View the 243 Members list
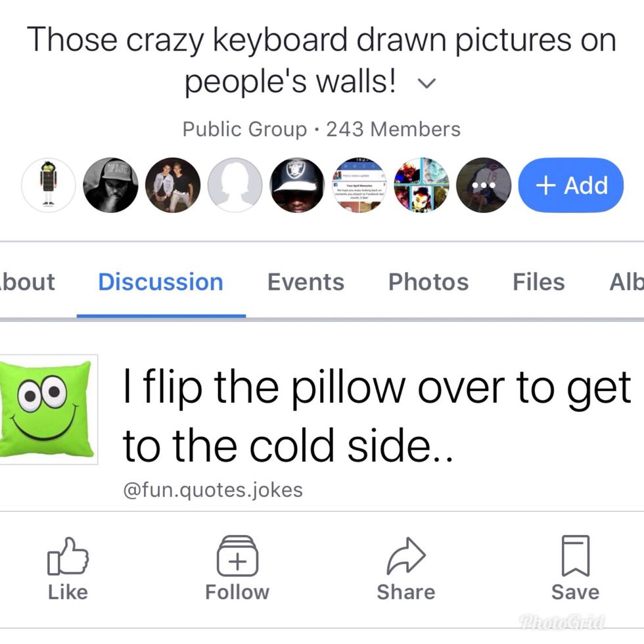 [x=393, y=129]
